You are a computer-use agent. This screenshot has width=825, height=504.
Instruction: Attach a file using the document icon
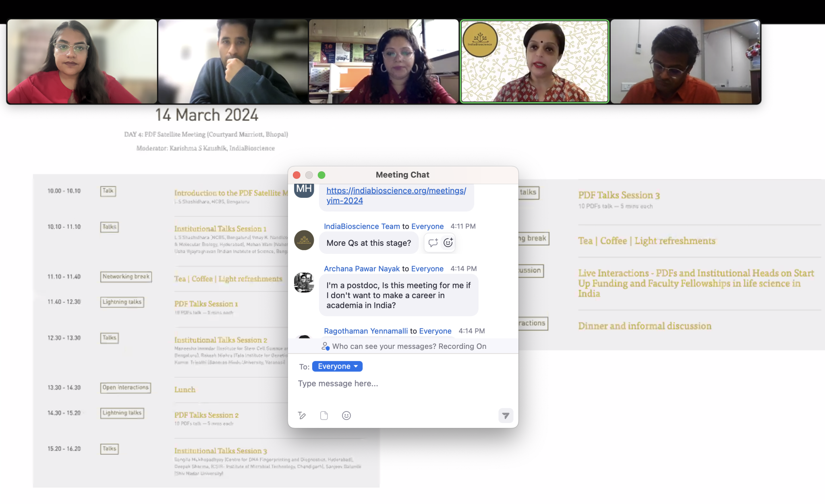point(324,415)
